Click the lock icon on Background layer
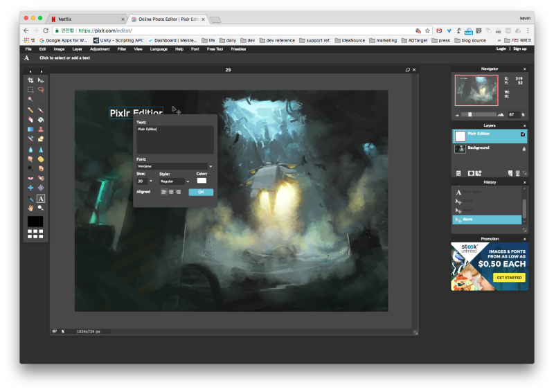 (x=524, y=149)
